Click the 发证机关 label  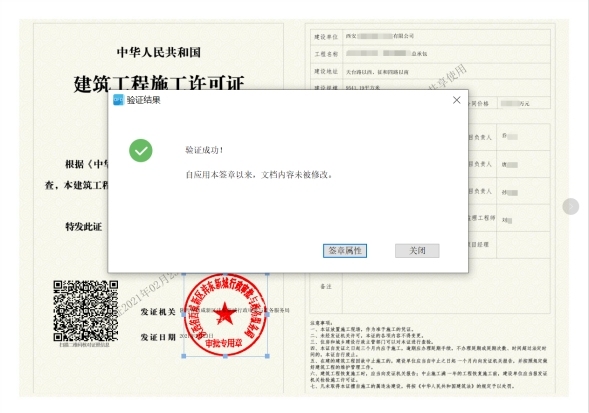[x=158, y=312]
